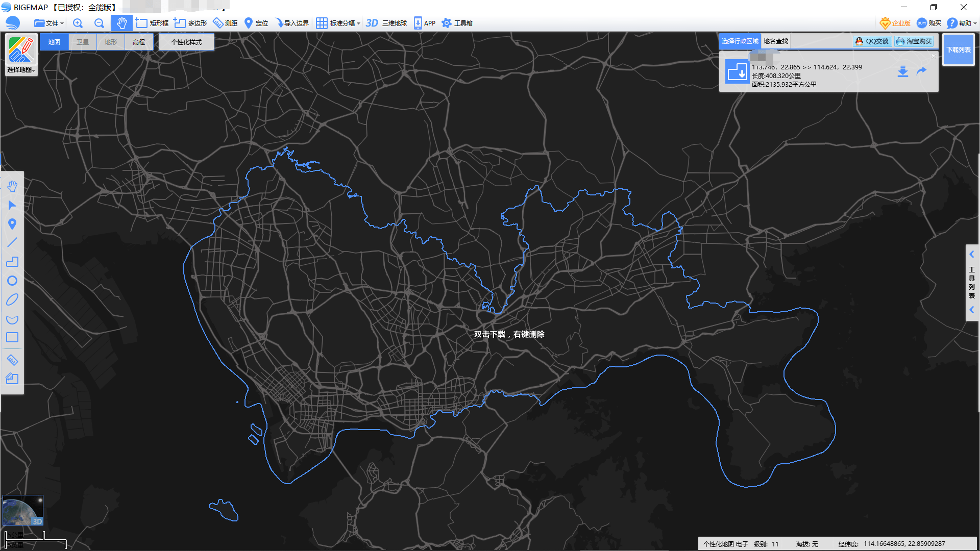Select the pan hand tool in left sidebar
The width and height of the screenshot is (980, 551).
(12, 186)
